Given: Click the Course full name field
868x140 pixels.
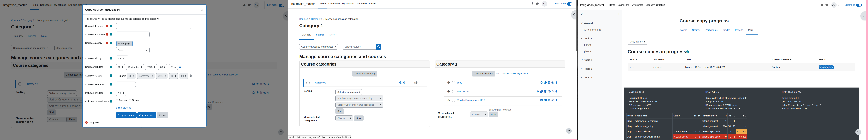Looking at the screenshot, I should coord(154,26).
